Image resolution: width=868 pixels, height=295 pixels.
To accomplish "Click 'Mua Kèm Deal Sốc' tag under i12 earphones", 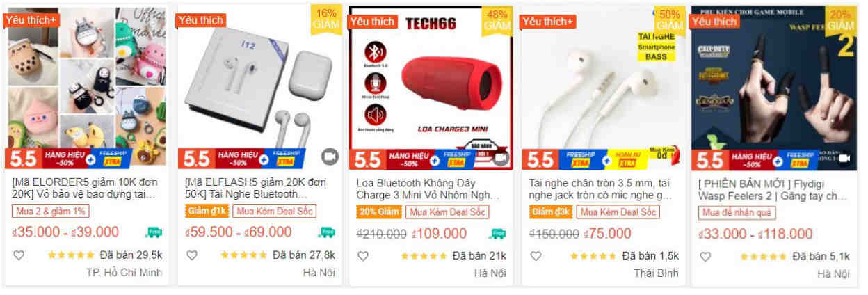I will coord(275,212).
